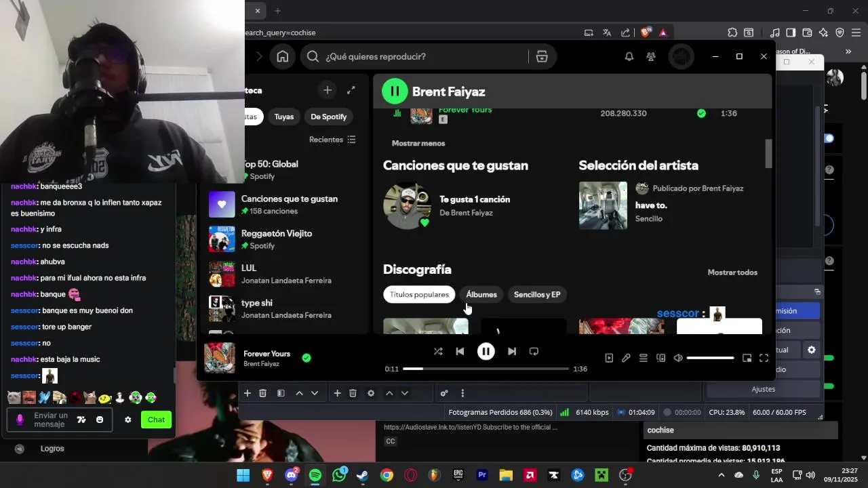Open Reggaetón Viejito playlist
Screen dimensions: 868x488
286,239
